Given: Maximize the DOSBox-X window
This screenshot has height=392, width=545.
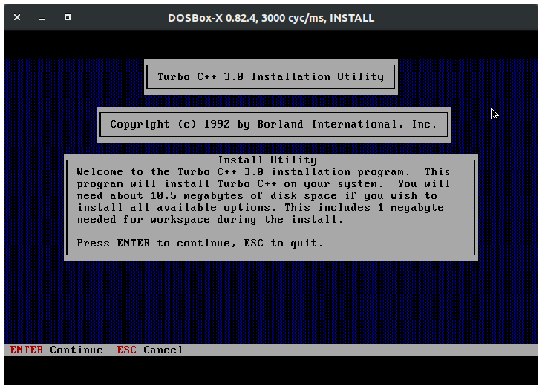Looking at the screenshot, I should click(x=68, y=17).
